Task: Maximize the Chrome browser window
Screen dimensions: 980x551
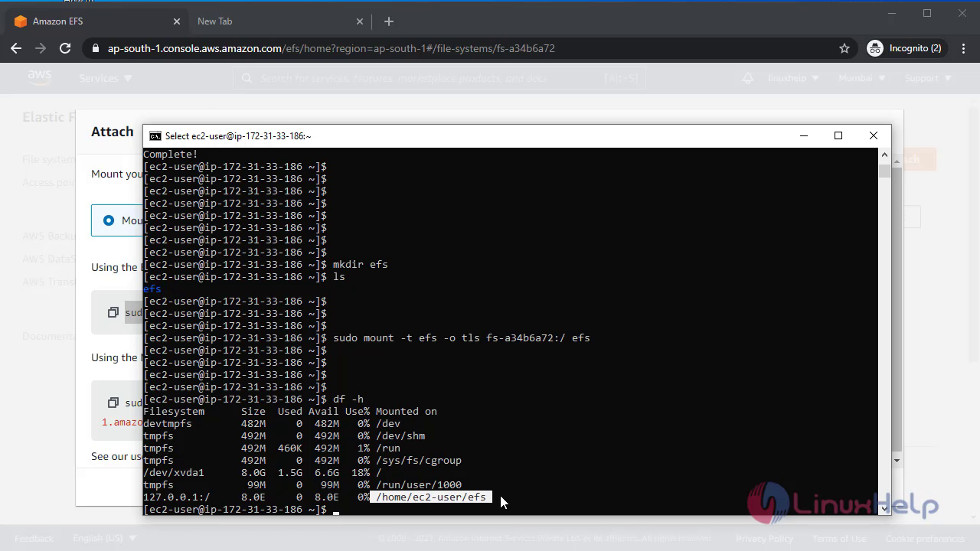Action: pyautogui.click(x=927, y=13)
